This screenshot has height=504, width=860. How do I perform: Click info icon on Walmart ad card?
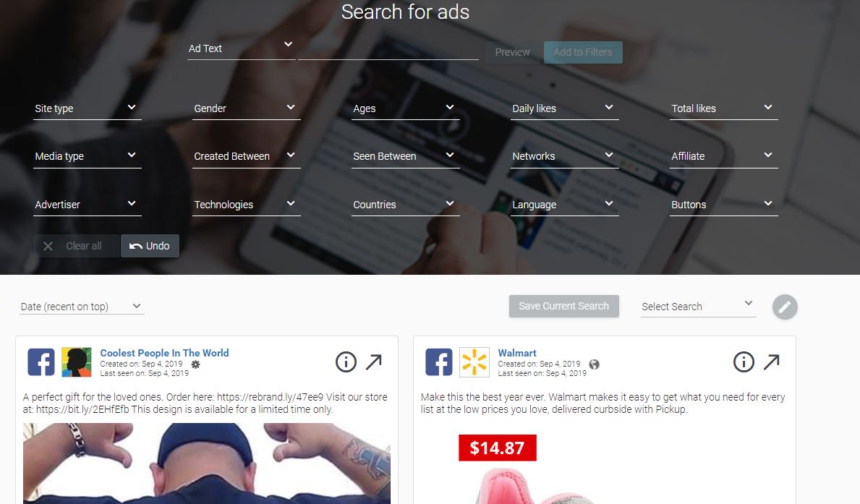(744, 362)
